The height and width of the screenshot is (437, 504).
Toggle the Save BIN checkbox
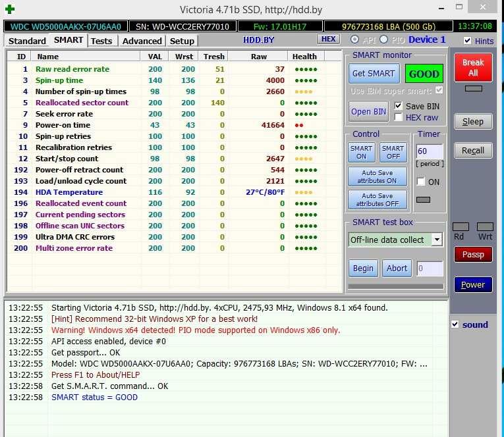[398, 106]
